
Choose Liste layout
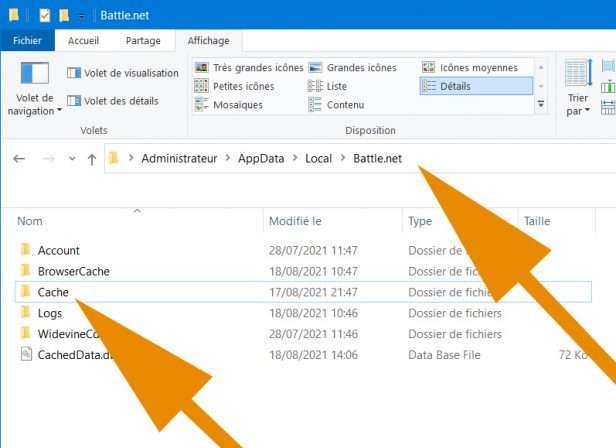[x=327, y=86]
